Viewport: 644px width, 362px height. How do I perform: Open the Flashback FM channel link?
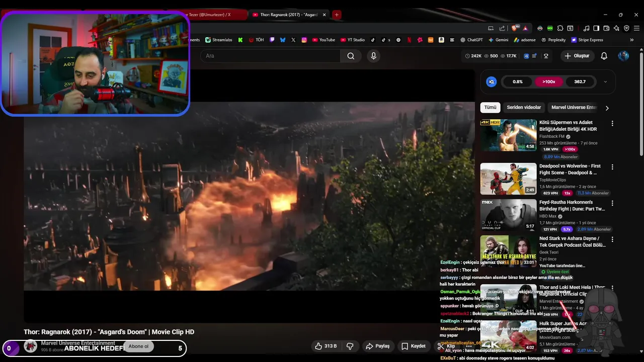coord(552,136)
